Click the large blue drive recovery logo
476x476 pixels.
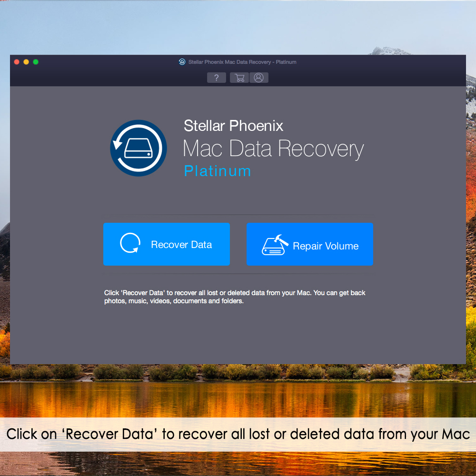point(139,148)
